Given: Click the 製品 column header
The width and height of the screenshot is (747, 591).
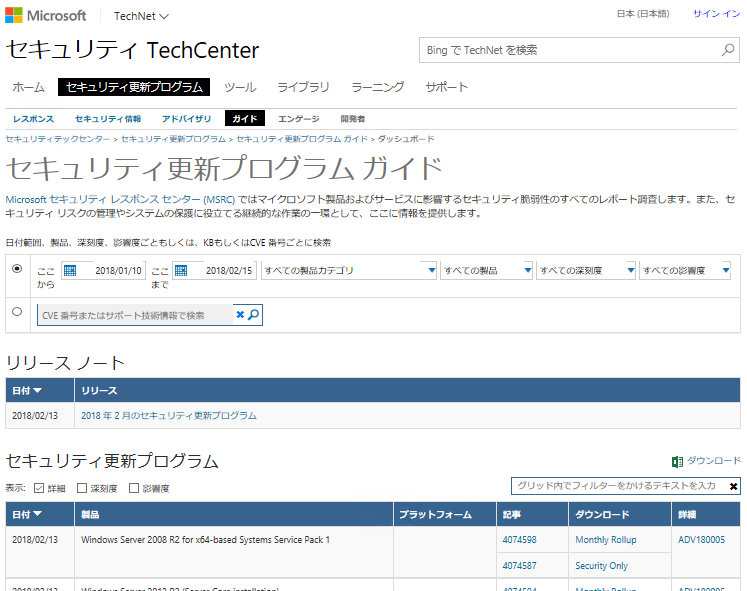Looking at the screenshot, I should [x=233, y=514].
